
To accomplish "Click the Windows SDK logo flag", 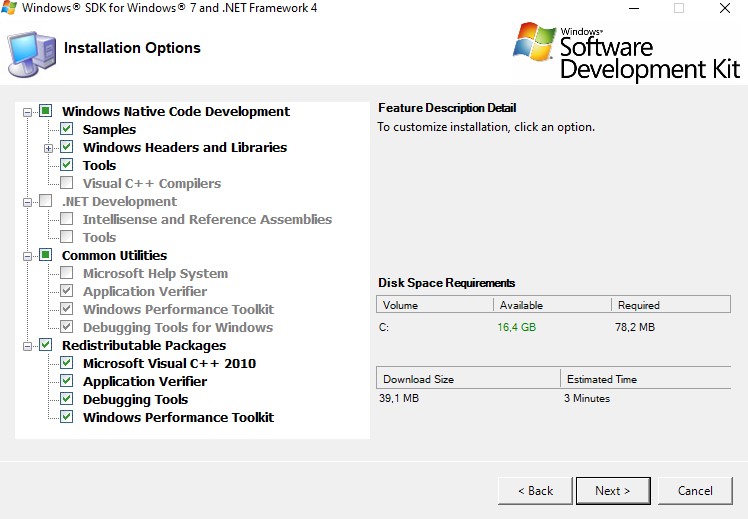I will pyautogui.click(x=534, y=42).
